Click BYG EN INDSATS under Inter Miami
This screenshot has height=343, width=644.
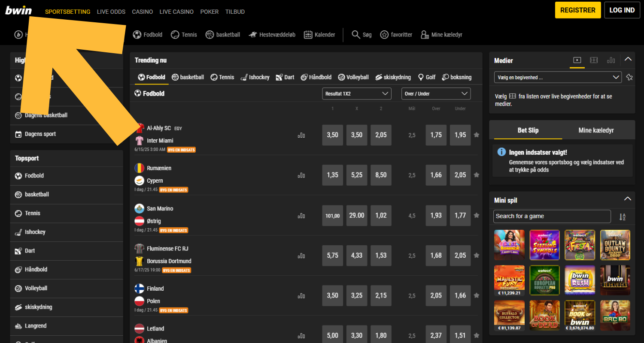point(181,150)
